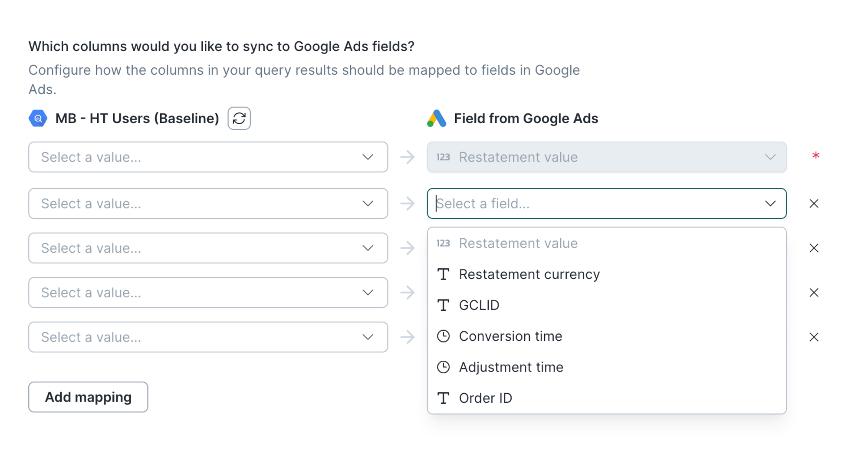Open the third Select a value dropdown
The image size is (868, 451).
coord(208,248)
